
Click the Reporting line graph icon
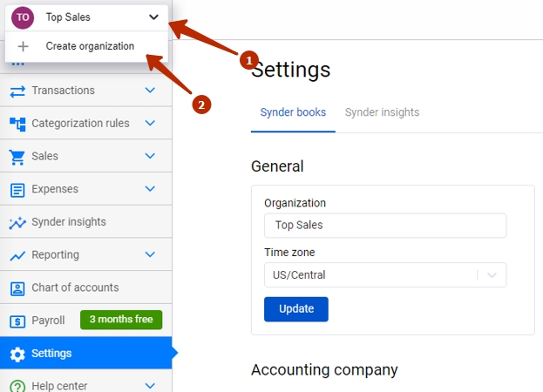[17, 256]
